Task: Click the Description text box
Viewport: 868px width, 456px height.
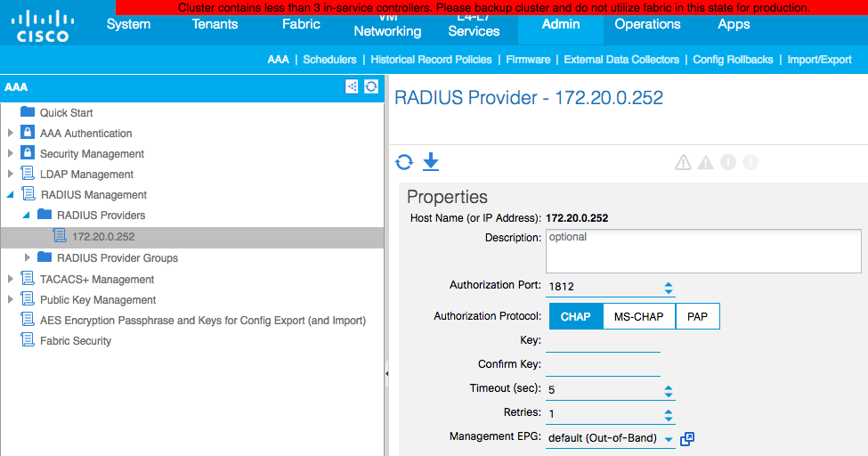Action: (x=703, y=251)
